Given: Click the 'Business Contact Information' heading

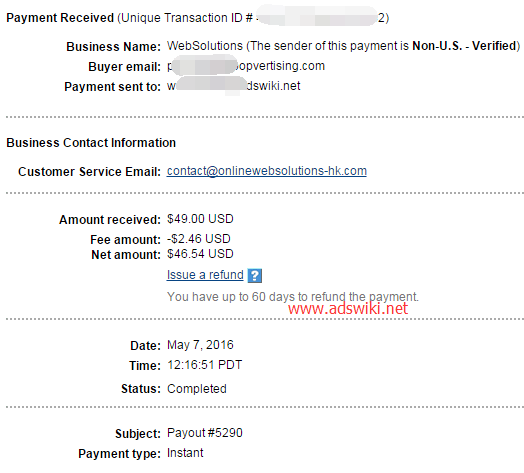Looking at the screenshot, I should point(91,143).
